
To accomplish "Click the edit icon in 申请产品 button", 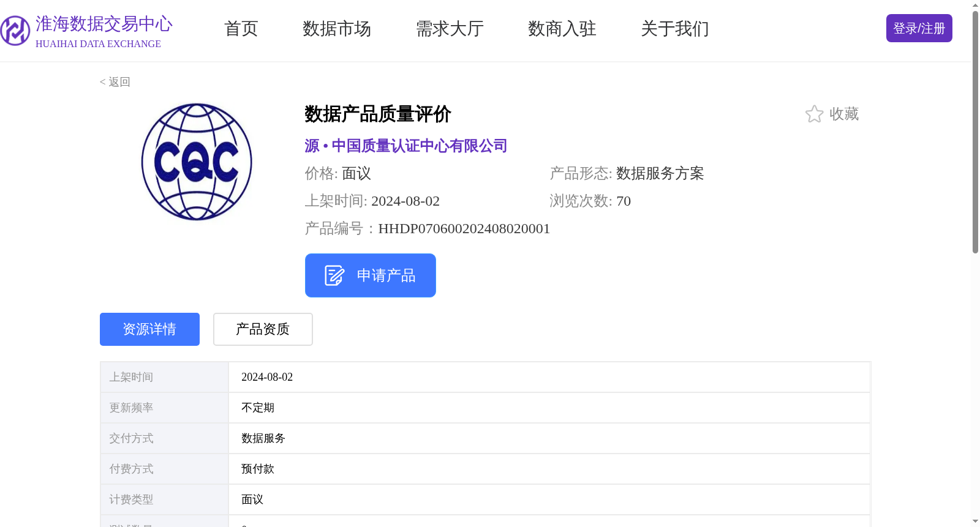I will [334, 275].
